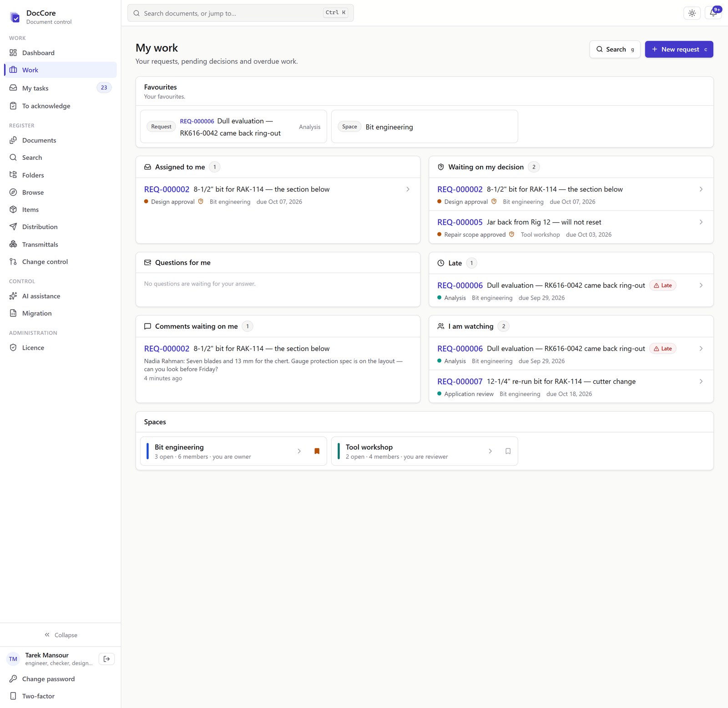Click the Items cube icon

coord(13,209)
